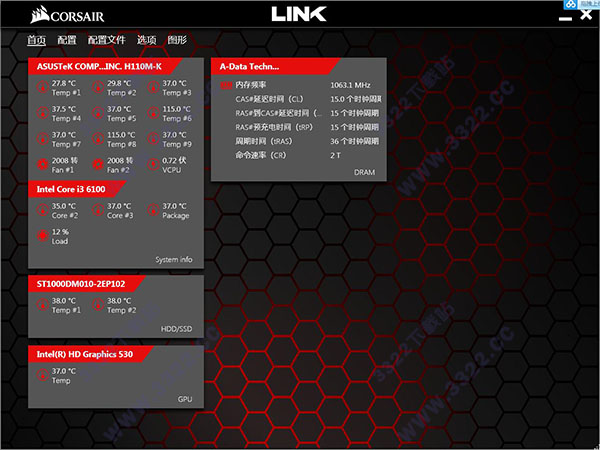Click the 命令速率 (CR) row

click(x=288, y=155)
